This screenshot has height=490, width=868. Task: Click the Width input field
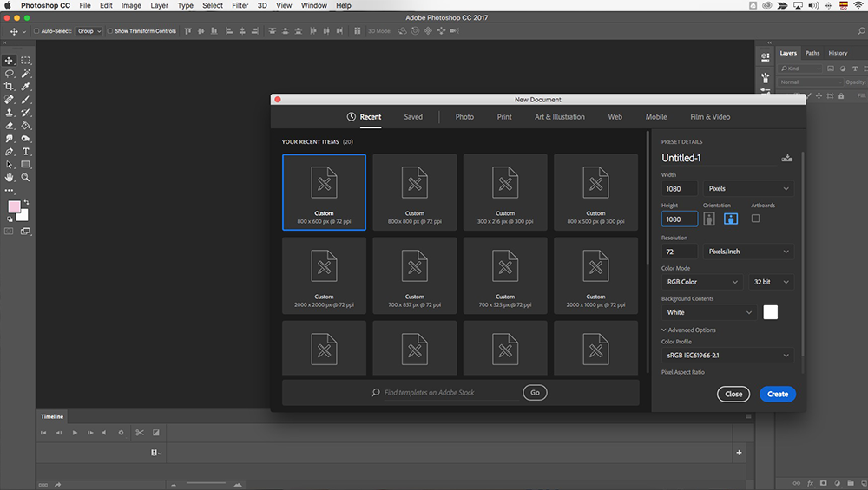point(680,188)
